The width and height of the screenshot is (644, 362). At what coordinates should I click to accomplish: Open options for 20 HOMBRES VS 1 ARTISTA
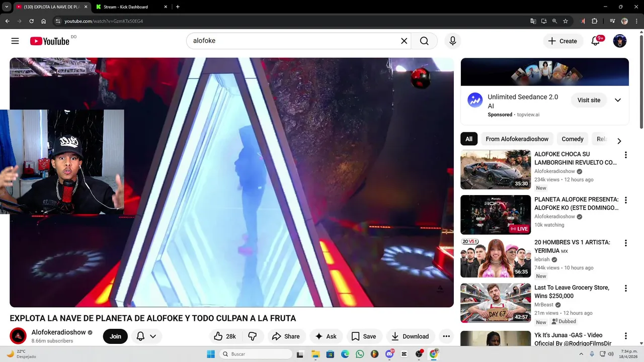click(626, 243)
